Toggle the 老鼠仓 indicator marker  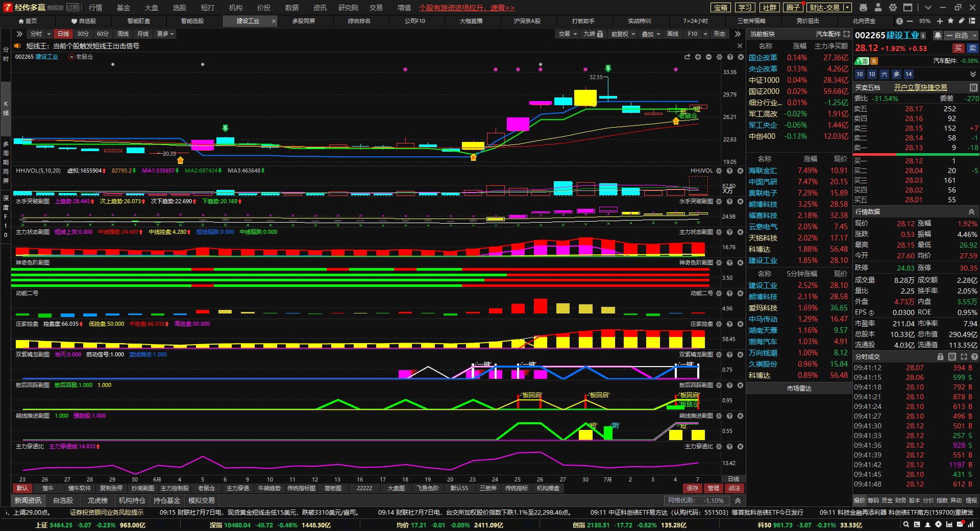pyautogui.click(x=81, y=57)
